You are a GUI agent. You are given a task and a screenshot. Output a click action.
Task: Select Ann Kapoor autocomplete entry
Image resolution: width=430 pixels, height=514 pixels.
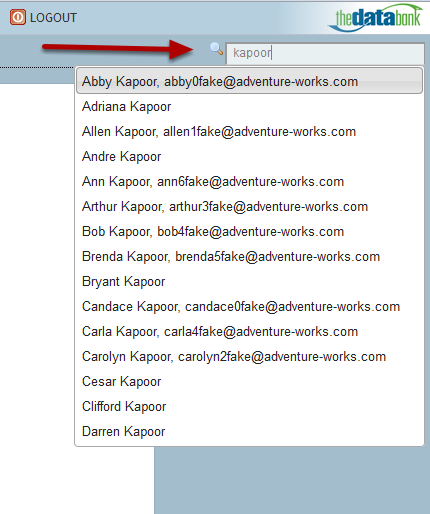(x=249, y=182)
